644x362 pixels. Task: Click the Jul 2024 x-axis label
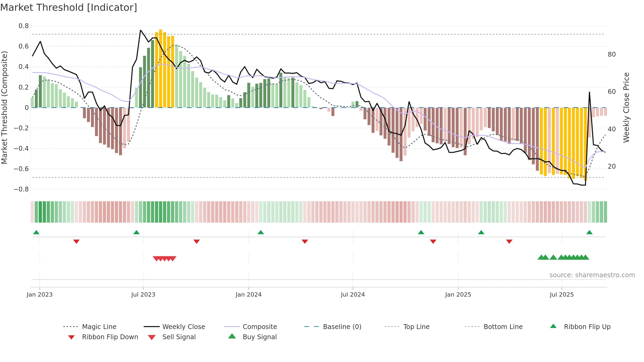[353, 294]
